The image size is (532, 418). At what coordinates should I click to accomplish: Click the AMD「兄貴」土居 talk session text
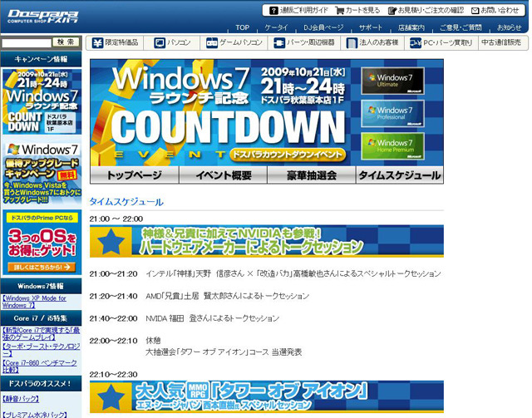click(x=227, y=296)
